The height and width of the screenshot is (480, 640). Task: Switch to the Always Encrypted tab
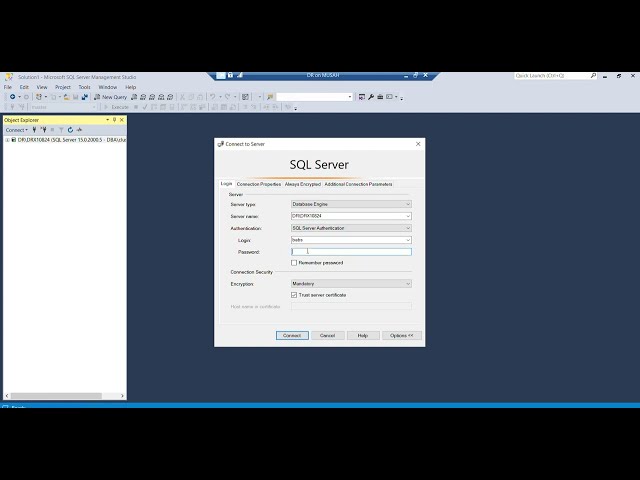302,184
